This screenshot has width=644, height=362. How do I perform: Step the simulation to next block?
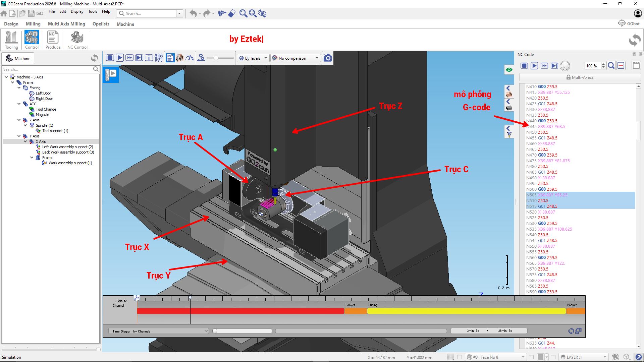[139, 58]
